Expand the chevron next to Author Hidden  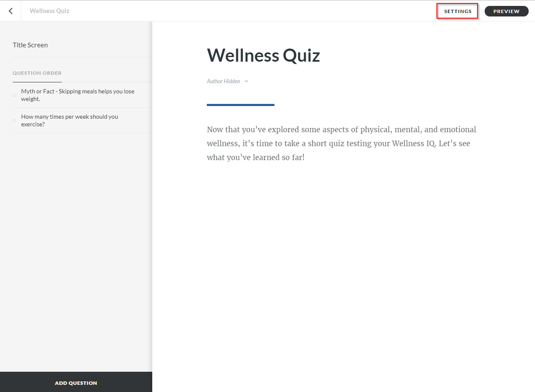coord(246,82)
